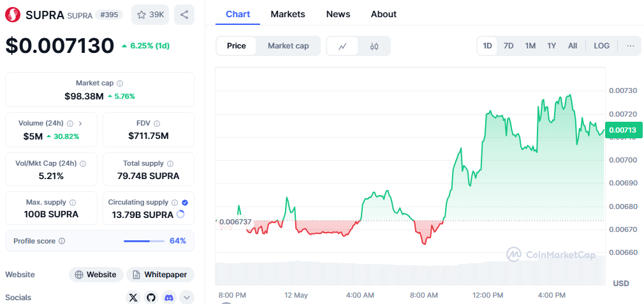Select 7D time range
This screenshot has height=304, width=644.
coord(508,45)
